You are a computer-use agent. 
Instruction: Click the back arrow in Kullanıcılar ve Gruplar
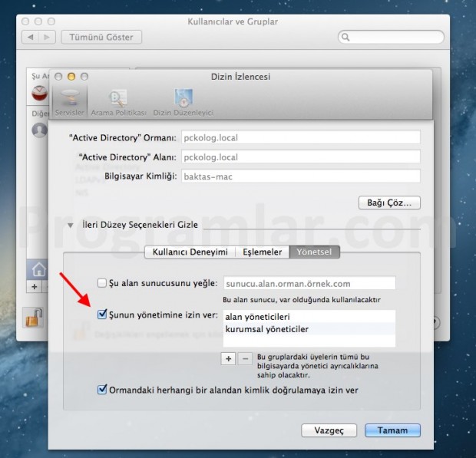(31, 37)
